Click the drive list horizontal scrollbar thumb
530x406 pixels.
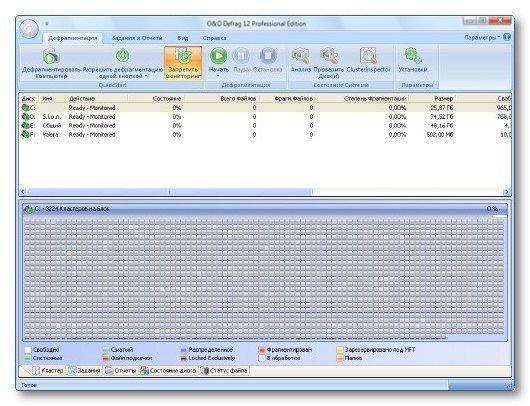click(x=169, y=192)
